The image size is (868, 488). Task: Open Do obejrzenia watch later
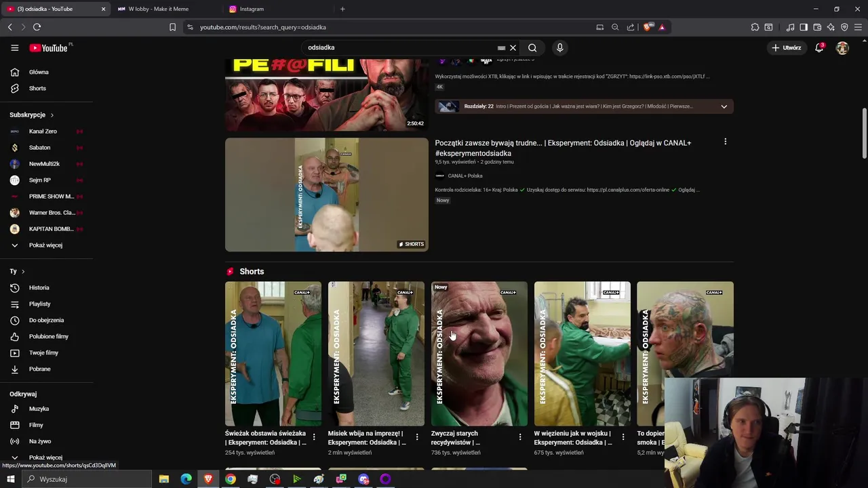pos(46,320)
